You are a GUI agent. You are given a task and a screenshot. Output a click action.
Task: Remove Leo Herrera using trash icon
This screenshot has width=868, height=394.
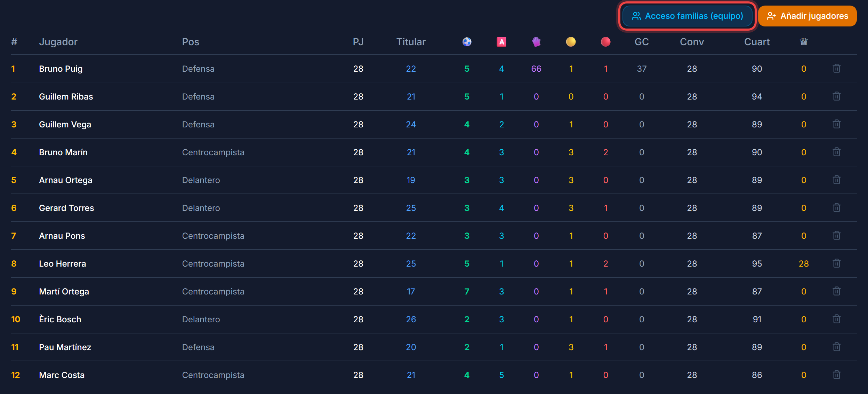pos(836,263)
